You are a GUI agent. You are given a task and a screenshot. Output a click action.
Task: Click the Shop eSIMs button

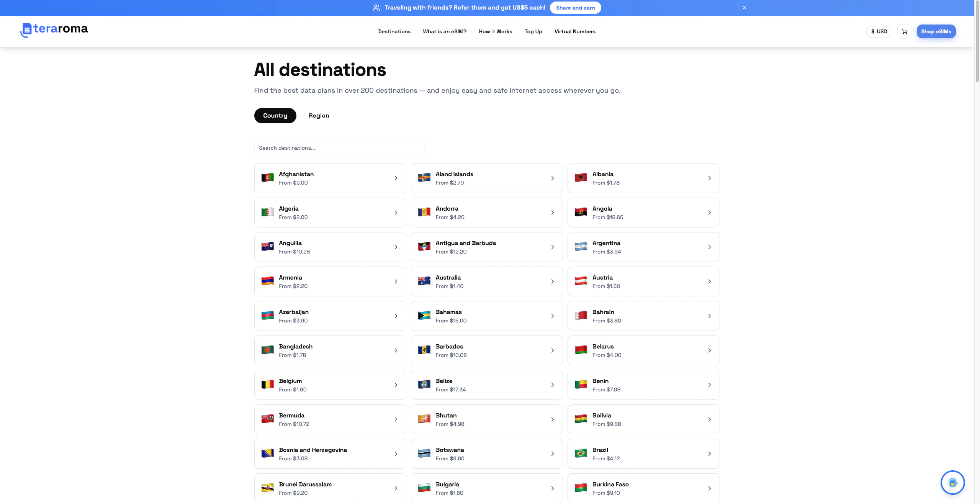936,31
